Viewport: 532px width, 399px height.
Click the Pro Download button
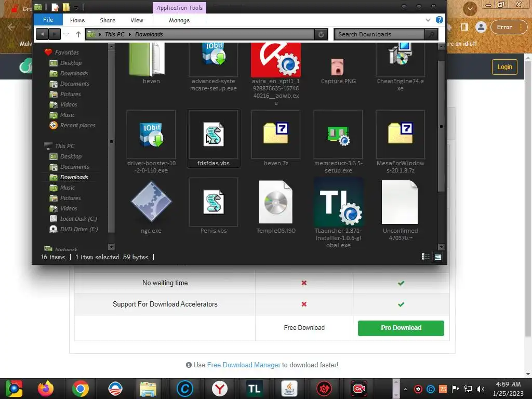click(401, 328)
